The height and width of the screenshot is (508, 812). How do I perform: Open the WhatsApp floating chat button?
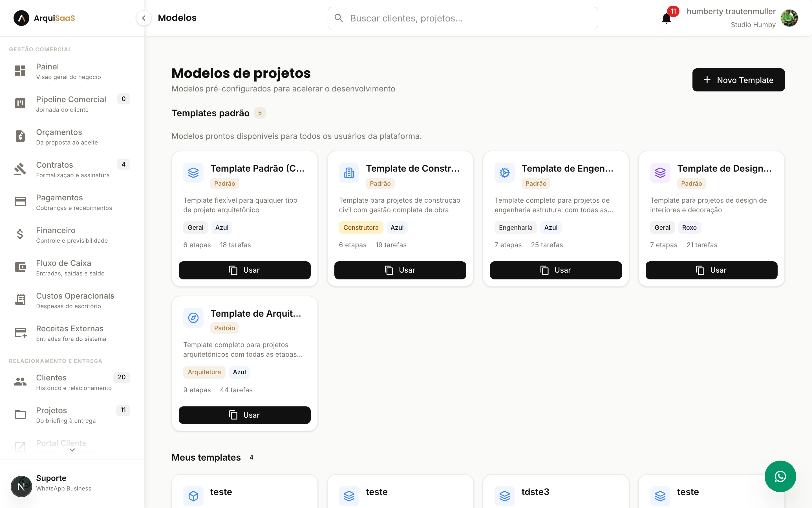tap(780, 476)
